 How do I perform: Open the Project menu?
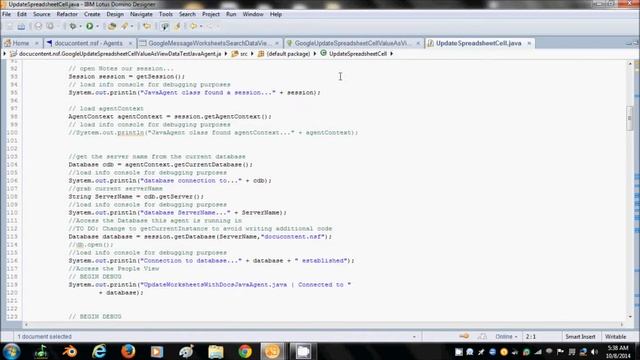(x=211, y=14)
